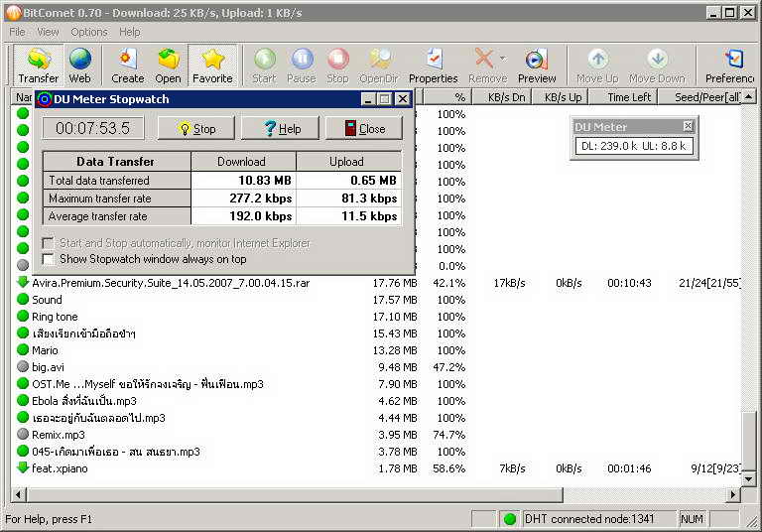Click the horizontal scrollbar thumb
Image resolution: width=762 pixels, height=532 pixels.
pos(295,495)
